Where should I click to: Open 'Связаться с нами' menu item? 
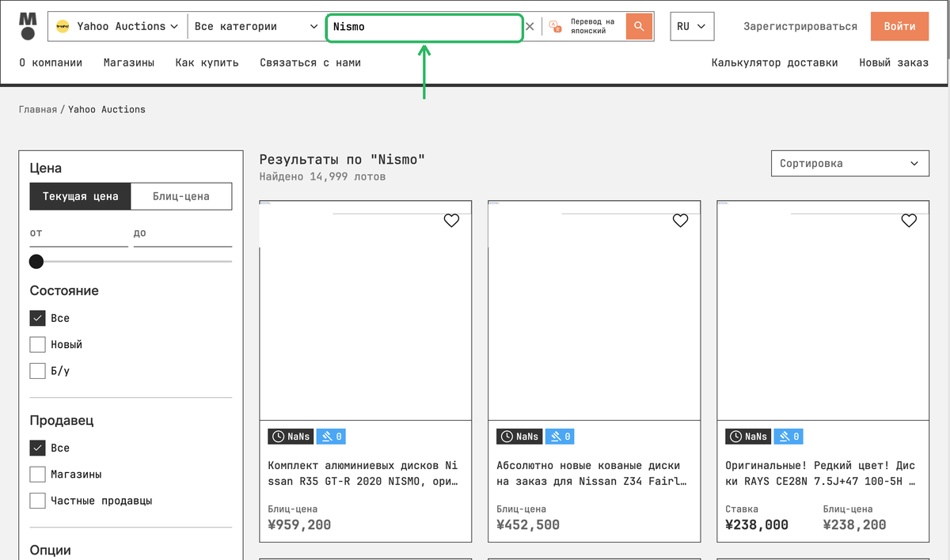310,62
